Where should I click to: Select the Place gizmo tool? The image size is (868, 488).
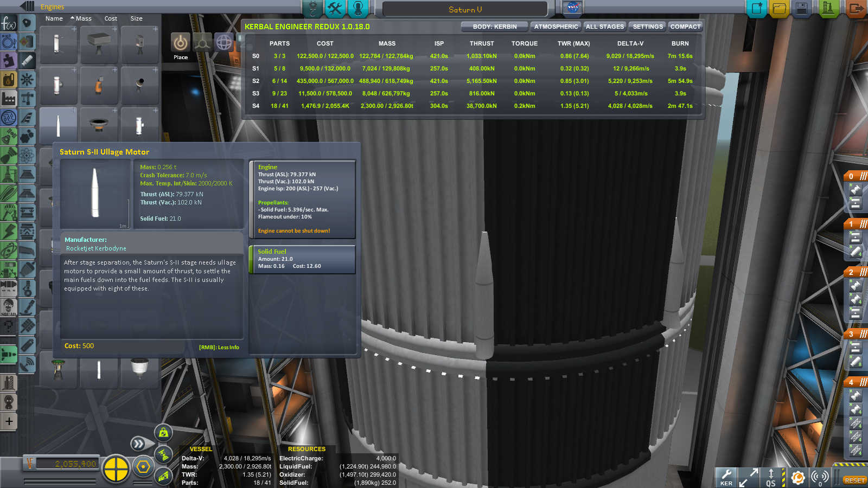tap(181, 42)
